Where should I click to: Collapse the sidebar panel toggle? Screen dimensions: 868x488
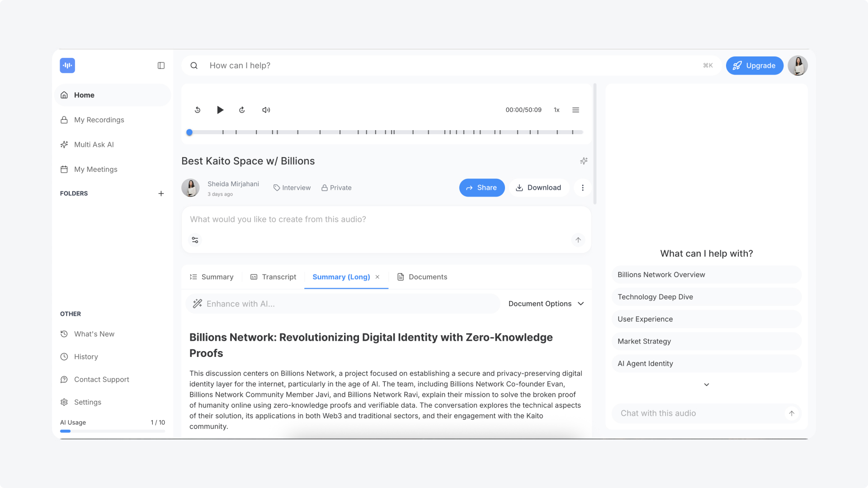coord(161,66)
